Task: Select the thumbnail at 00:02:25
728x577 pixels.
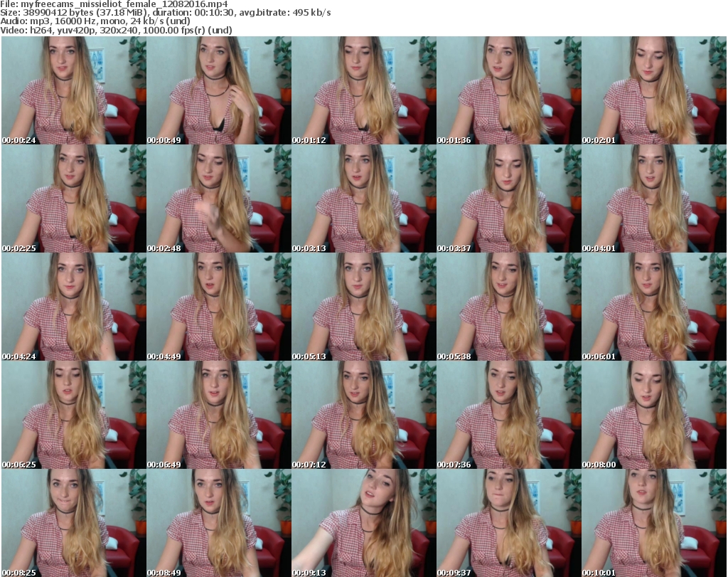Action: (74, 198)
